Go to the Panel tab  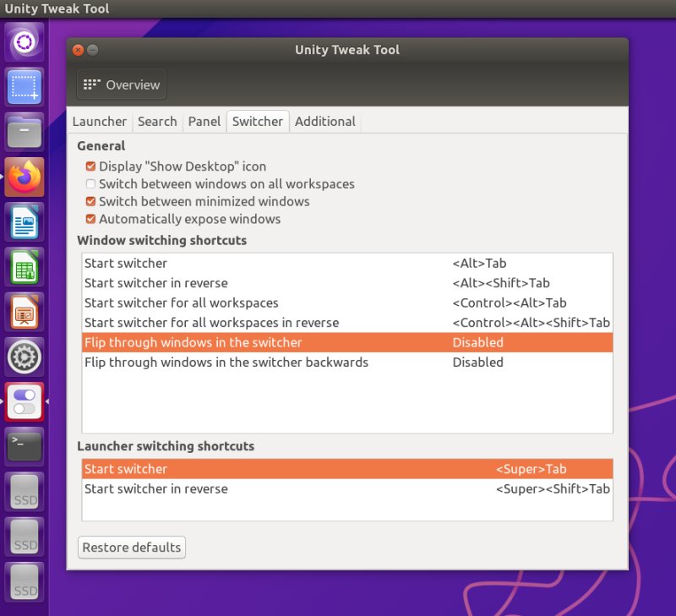point(204,122)
